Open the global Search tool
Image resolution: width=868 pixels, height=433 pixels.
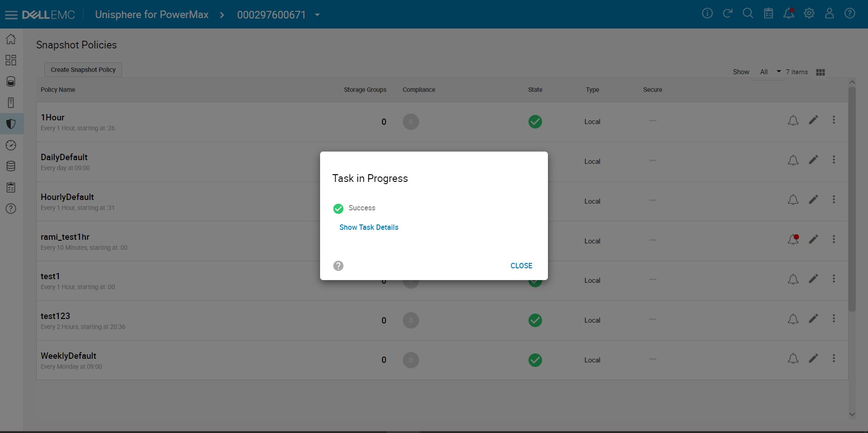click(x=748, y=14)
